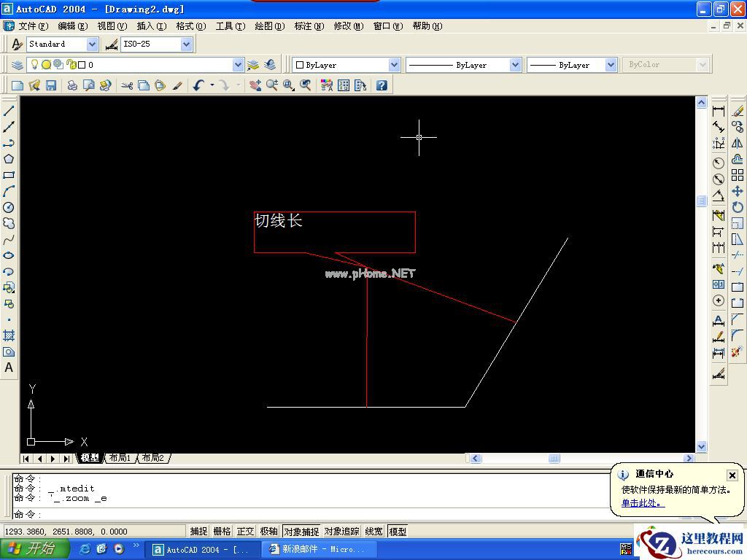
Task: Click the Help question mark icon
Action: 381,85
